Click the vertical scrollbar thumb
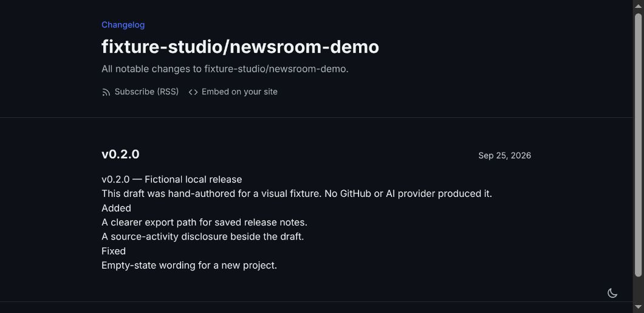The image size is (644, 313). [639, 145]
